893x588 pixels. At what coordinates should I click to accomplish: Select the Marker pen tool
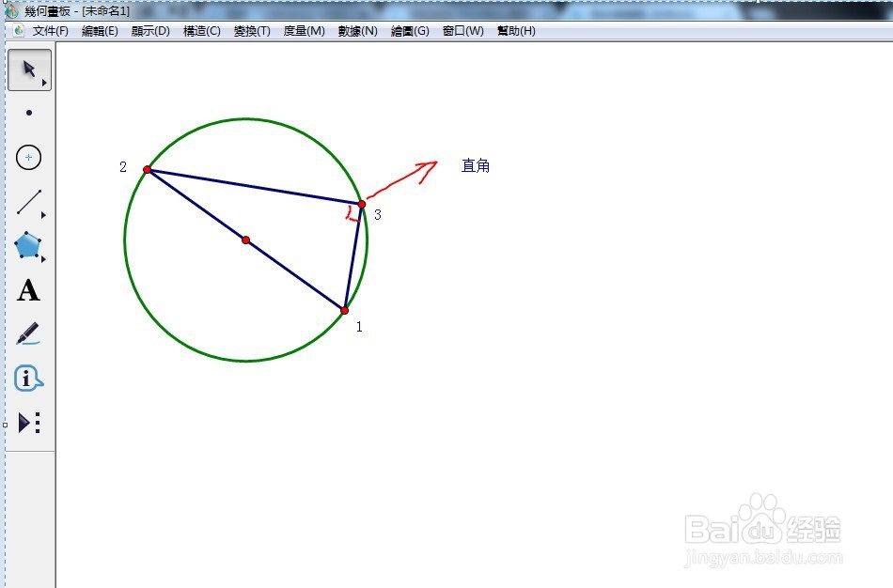[x=28, y=333]
